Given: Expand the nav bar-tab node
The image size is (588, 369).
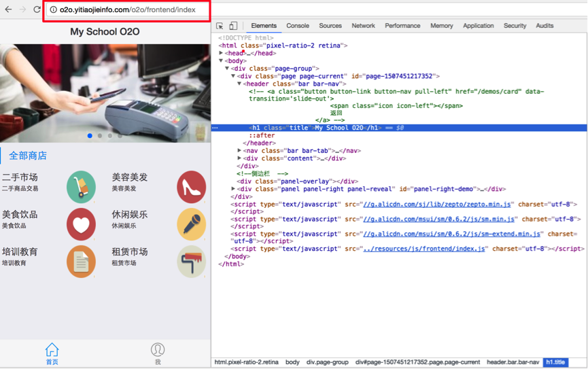Looking at the screenshot, I should 239,150.
